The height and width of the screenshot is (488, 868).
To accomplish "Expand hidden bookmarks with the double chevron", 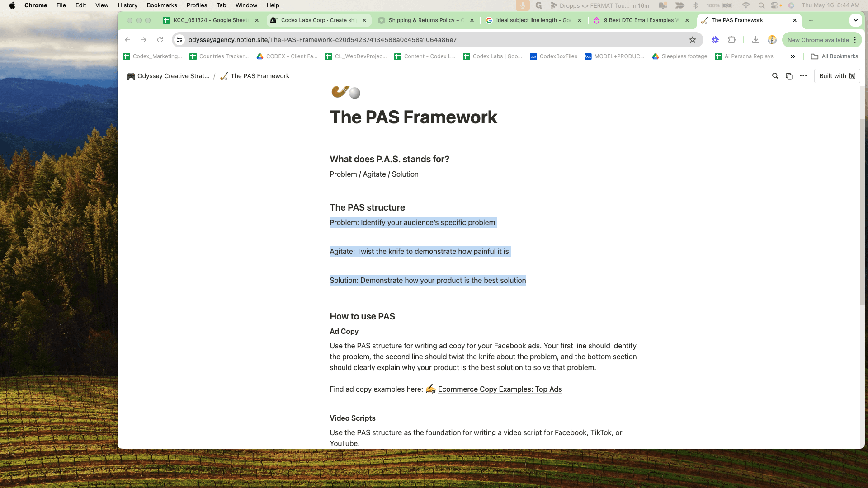I will point(793,56).
